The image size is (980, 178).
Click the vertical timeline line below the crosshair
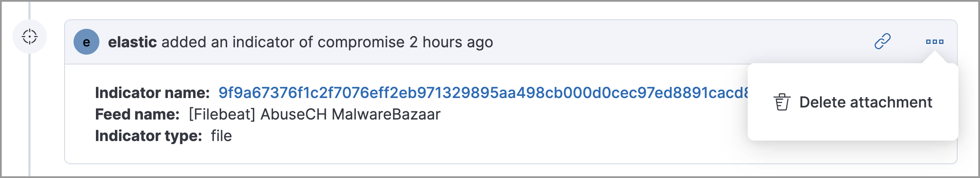pyautogui.click(x=29, y=112)
